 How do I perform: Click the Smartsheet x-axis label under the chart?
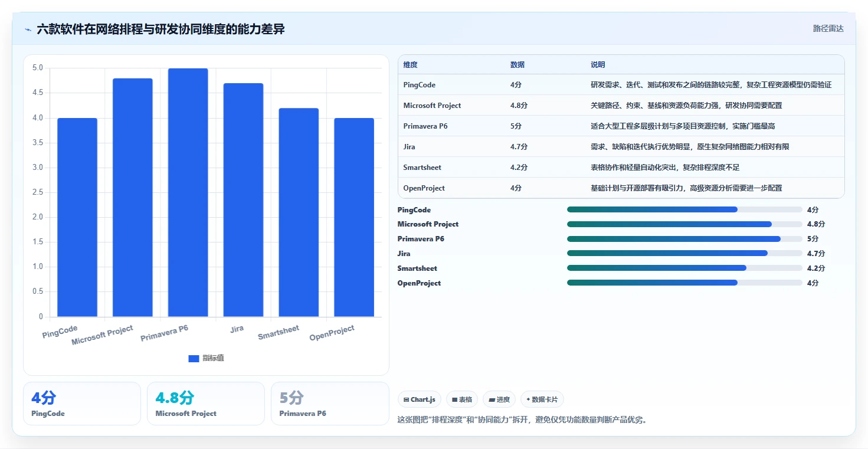point(279,332)
